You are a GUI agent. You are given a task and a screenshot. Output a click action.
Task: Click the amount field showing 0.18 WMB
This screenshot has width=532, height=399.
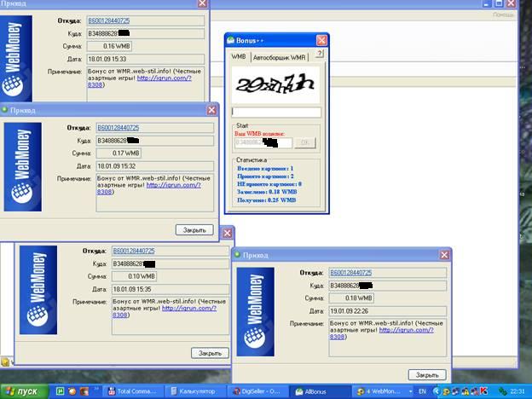pyautogui.click(x=351, y=298)
